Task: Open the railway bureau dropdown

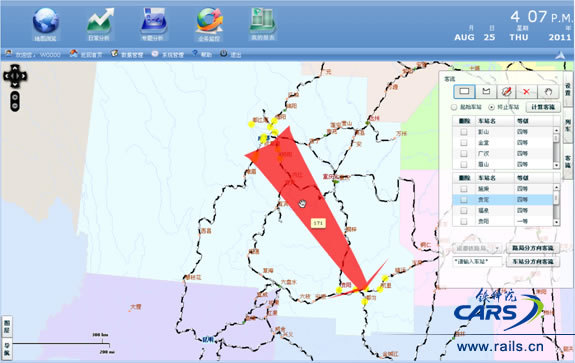Action: (x=477, y=248)
